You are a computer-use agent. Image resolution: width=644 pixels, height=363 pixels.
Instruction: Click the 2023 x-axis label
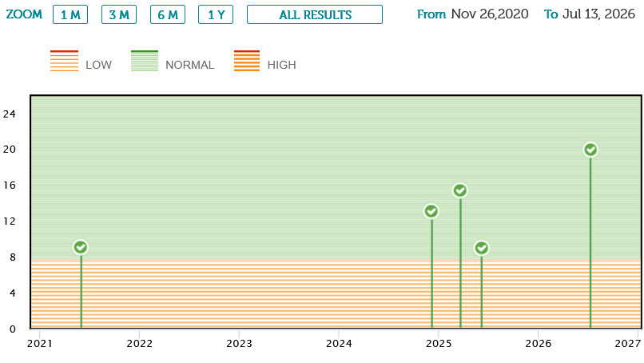[239, 344]
